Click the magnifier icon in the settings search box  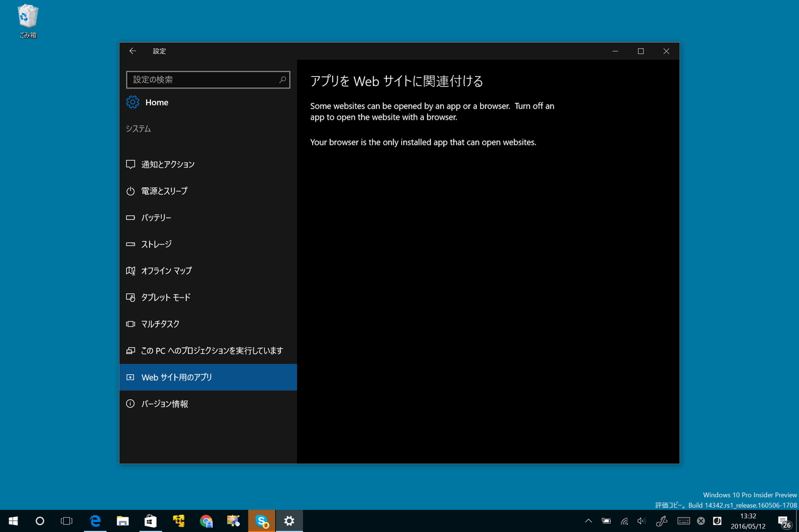click(282, 80)
